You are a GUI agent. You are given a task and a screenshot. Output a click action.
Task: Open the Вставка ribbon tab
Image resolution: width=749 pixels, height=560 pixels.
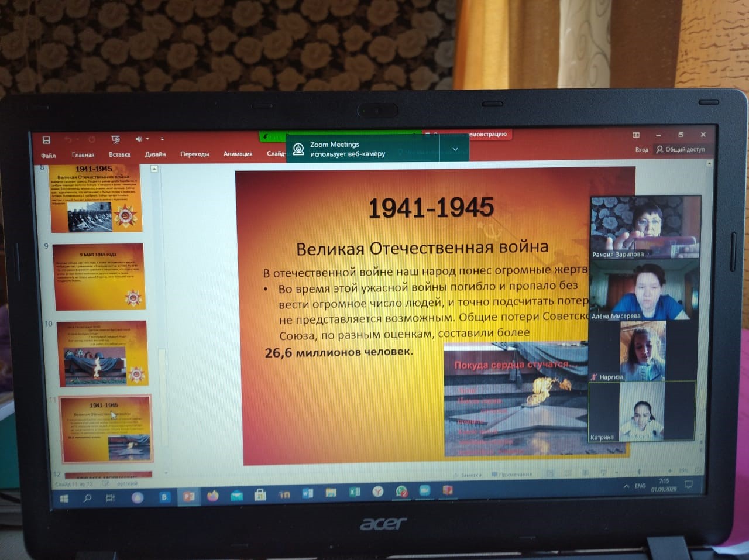tap(119, 154)
